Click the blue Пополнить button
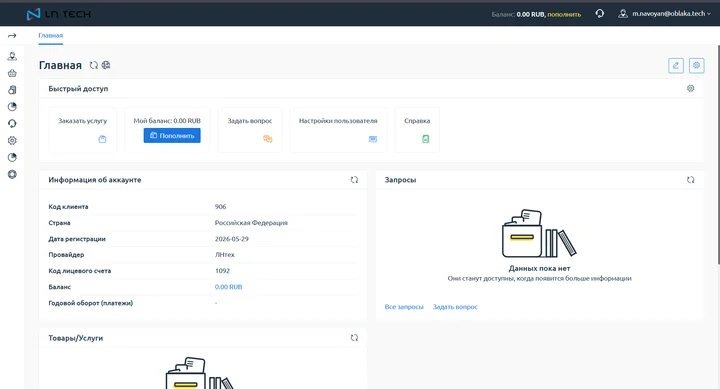 point(172,135)
